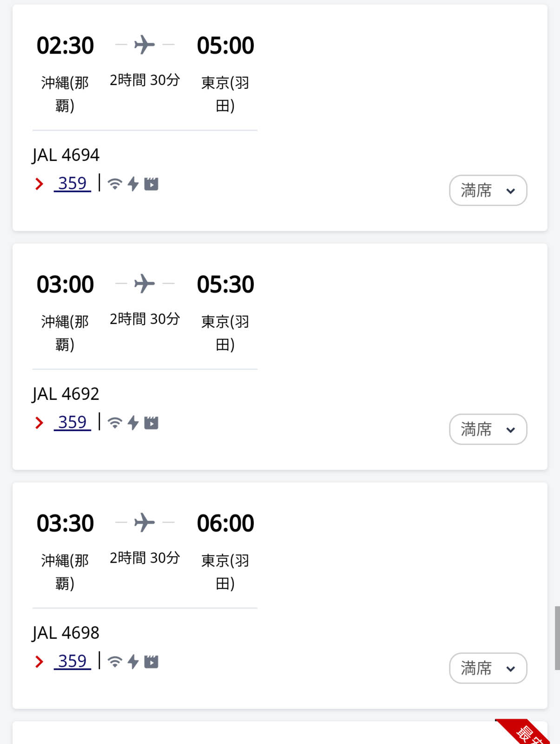Open the 359 aircraft link for JAL 4694
560x744 pixels.
click(x=72, y=183)
